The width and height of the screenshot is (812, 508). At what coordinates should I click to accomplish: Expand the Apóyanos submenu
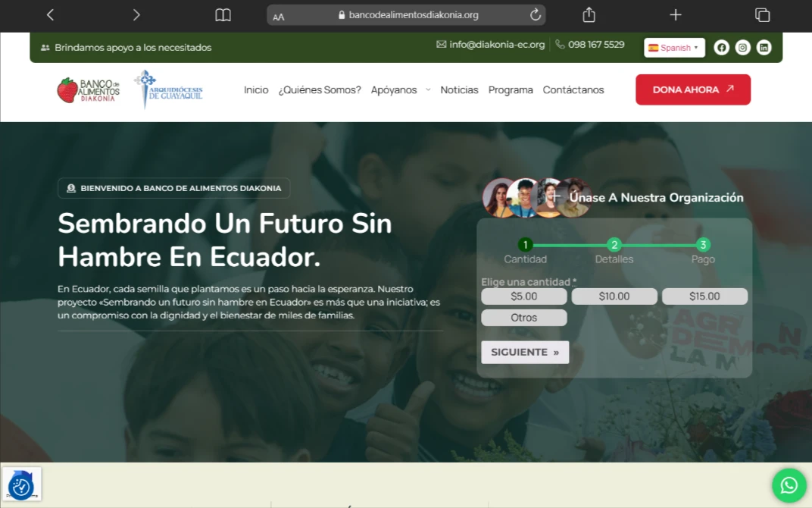coord(400,89)
